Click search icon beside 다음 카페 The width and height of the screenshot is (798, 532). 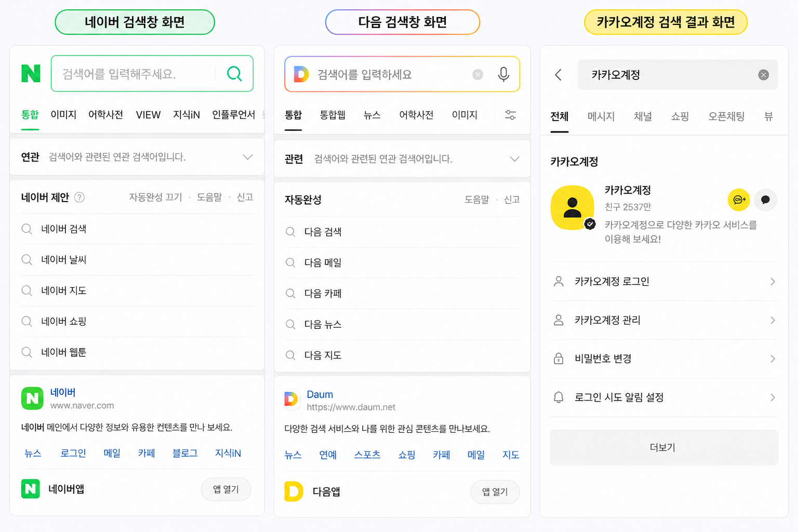290,294
